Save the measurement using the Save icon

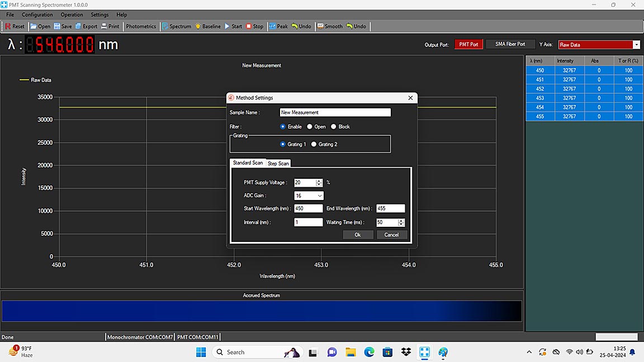(63, 26)
